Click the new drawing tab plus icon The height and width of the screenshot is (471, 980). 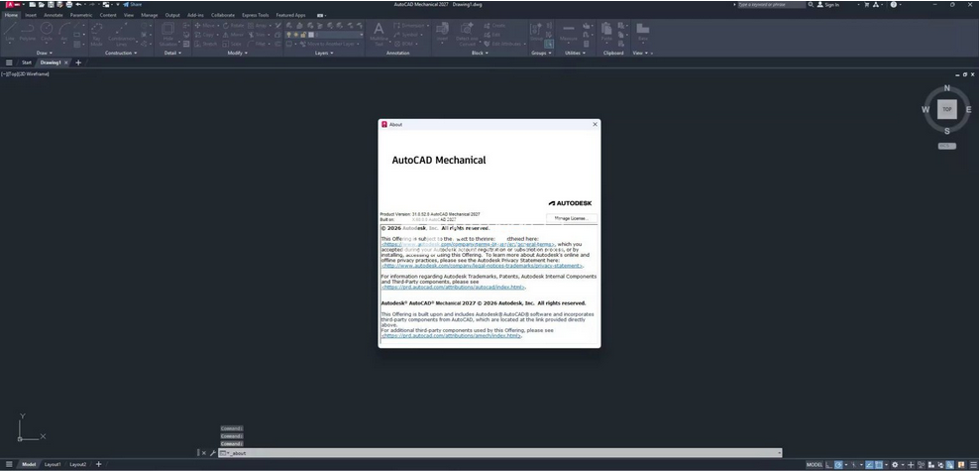79,62
